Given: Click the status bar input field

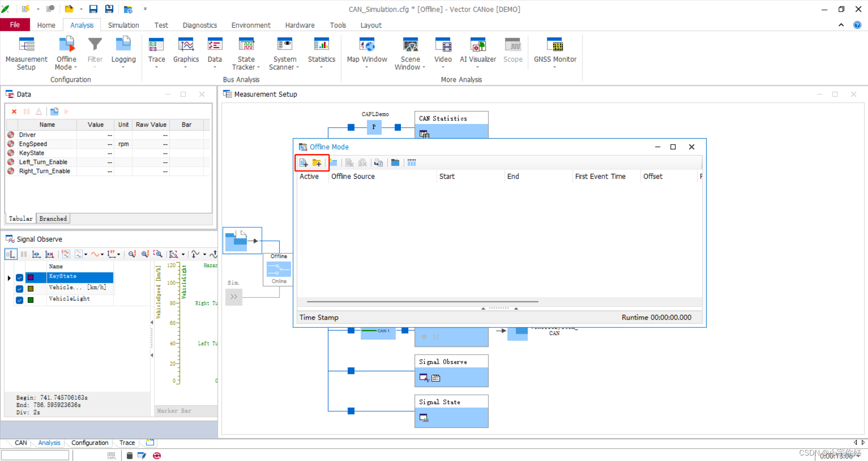Looking at the screenshot, I should 35,455.
